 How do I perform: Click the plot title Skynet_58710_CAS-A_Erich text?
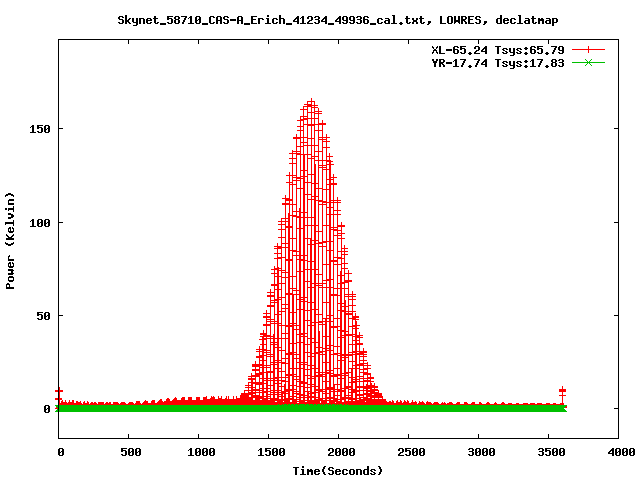tap(338, 20)
